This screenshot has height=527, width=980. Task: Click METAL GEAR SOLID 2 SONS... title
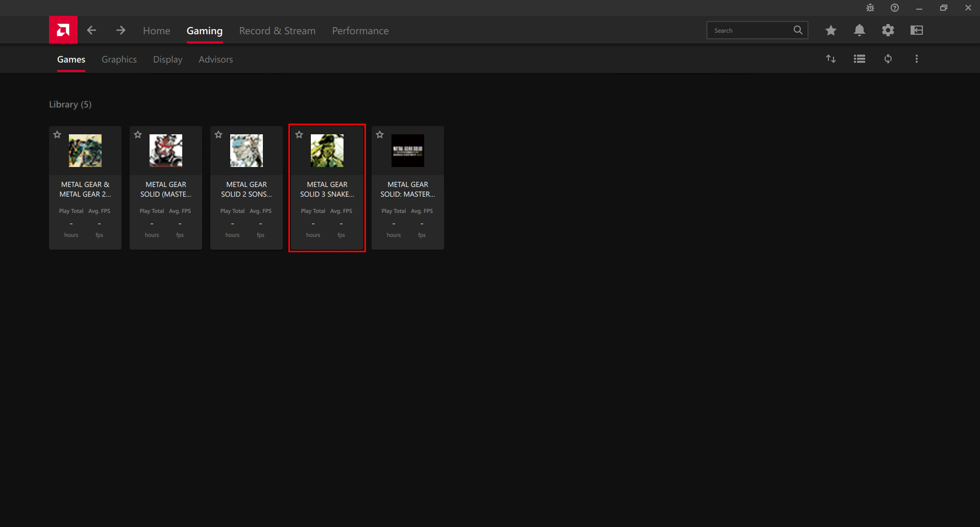tap(247, 189)
